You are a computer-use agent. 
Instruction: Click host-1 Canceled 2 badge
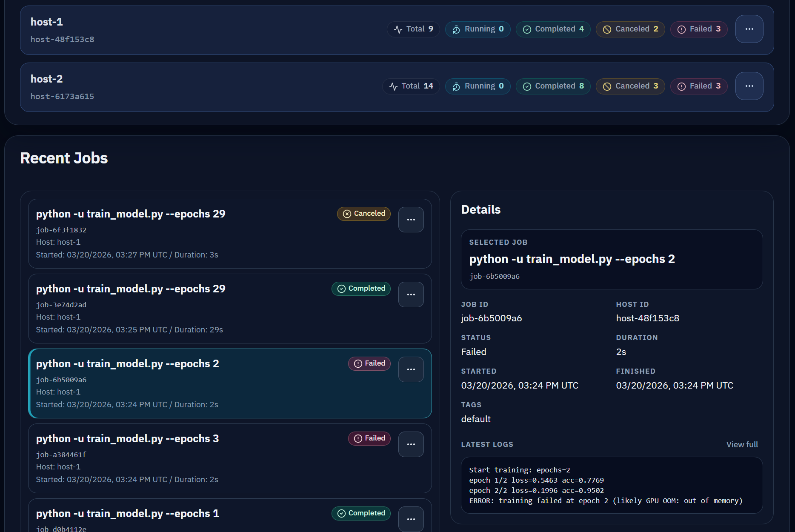pyautogui.click(x=630, y=29)
